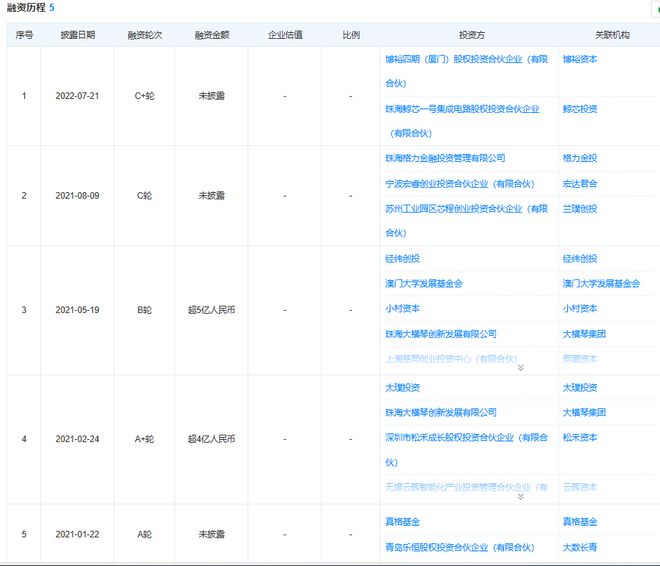Screen dimensions: 660x566
Task: Open 大横琴集团 in the A+轮 row
Action: point(584,412)
